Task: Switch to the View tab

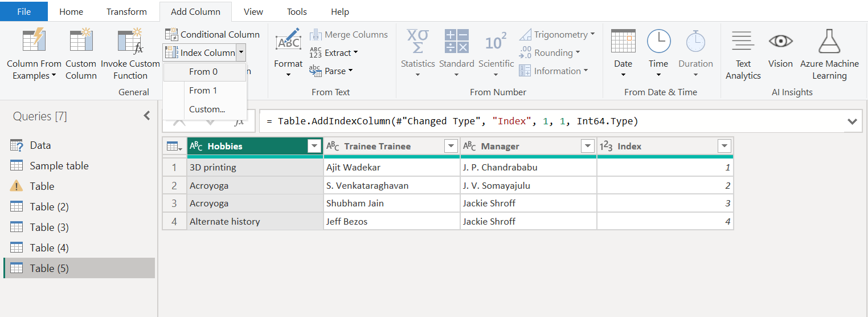Action: [253, 11]
